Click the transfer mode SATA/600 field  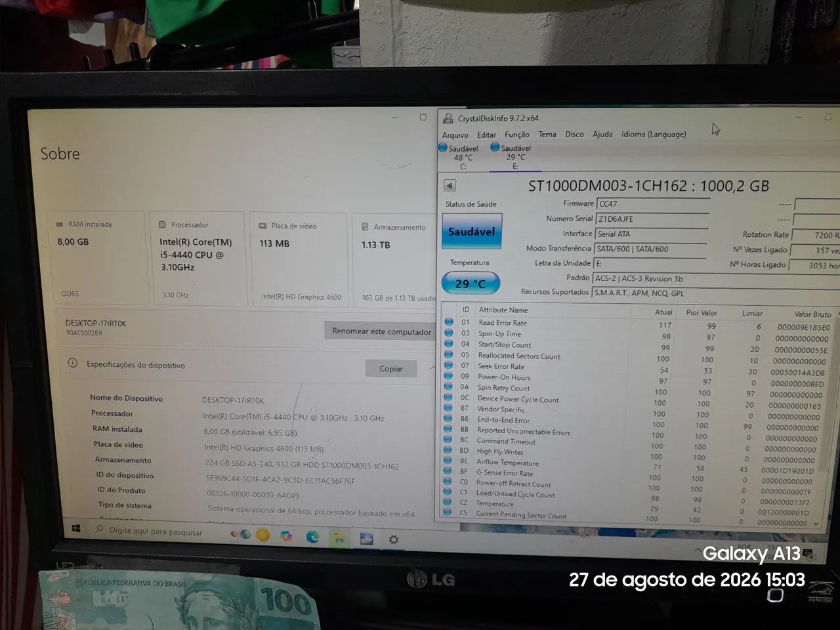click(650, 249)
